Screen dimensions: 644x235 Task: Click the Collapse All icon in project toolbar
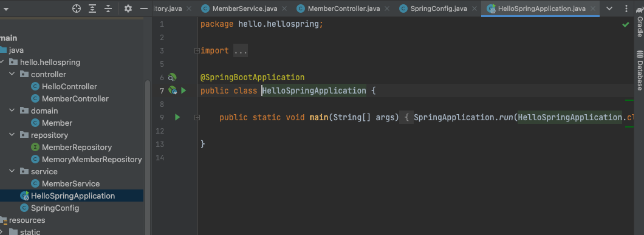point(108,9)
